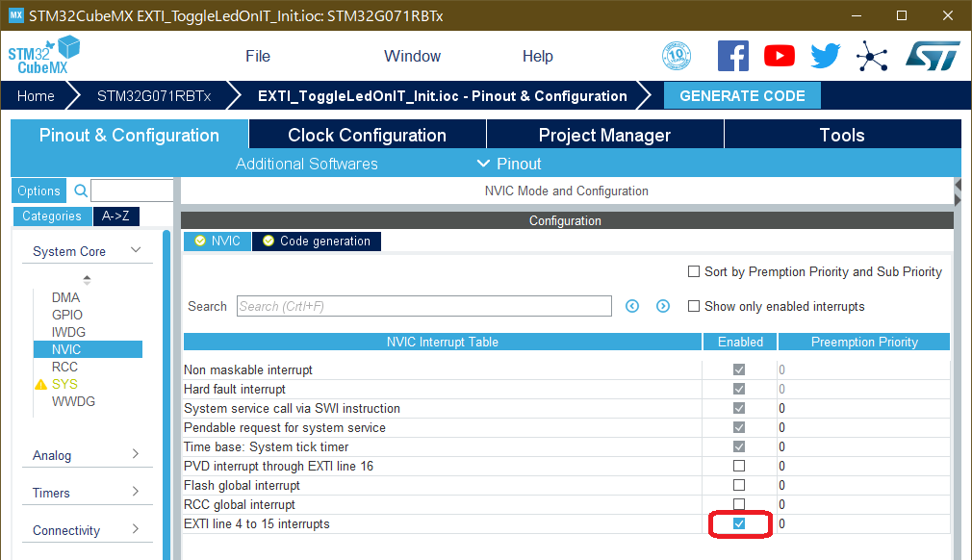972x560 pixels.
Task: Toggle Show only enabled interrupts checkbox
Action: [x=694, y=306]
